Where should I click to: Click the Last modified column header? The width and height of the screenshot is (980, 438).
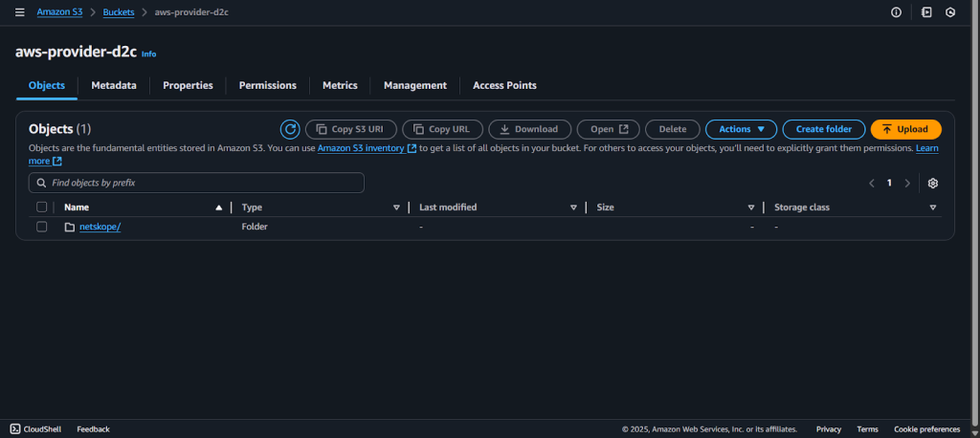[x=448, y=208]
